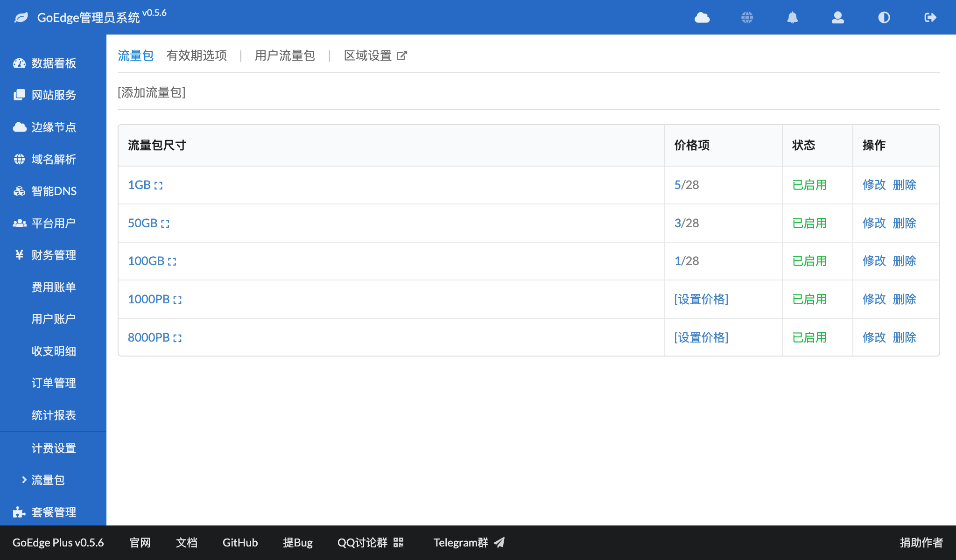
Task: Open 计费设置 submenu item
Action: coord(54,448)
